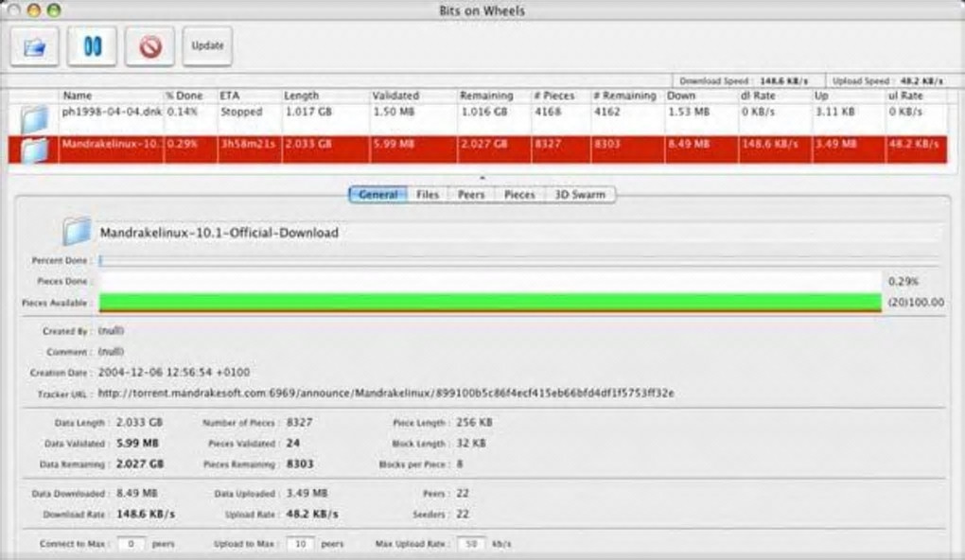Screen dimensions: 965x560
Task: Open a torrent file using folder icon
Action: click(34, 46)
